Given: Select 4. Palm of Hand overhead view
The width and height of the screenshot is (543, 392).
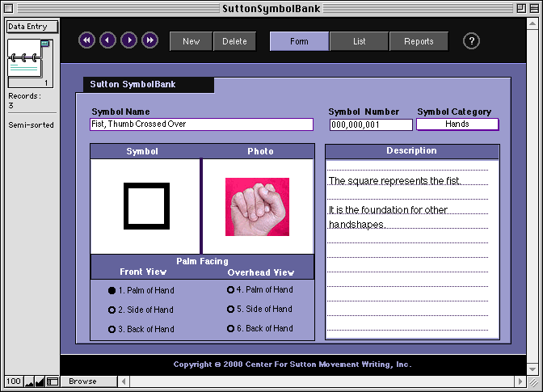Looking at the screenshot, I should 260,289.
